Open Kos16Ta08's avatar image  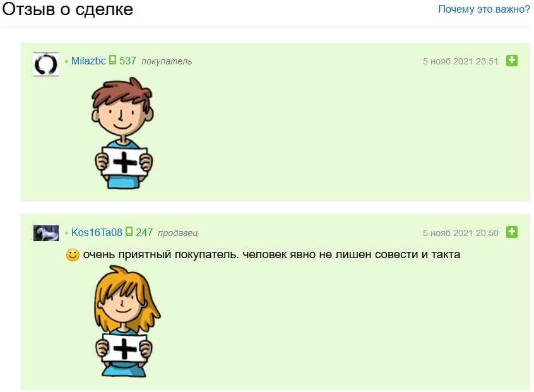click(x=46, y=233)
